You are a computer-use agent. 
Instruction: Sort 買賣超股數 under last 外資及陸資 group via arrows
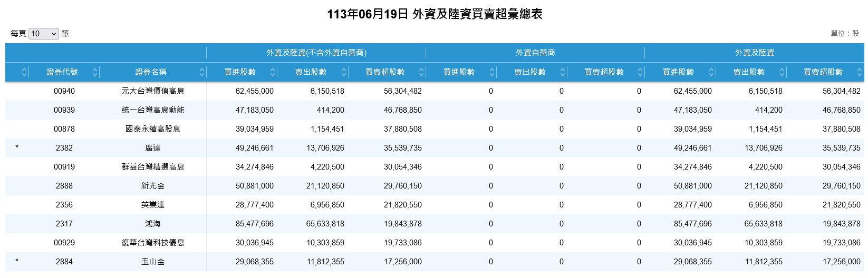click(x=860, y=72)
